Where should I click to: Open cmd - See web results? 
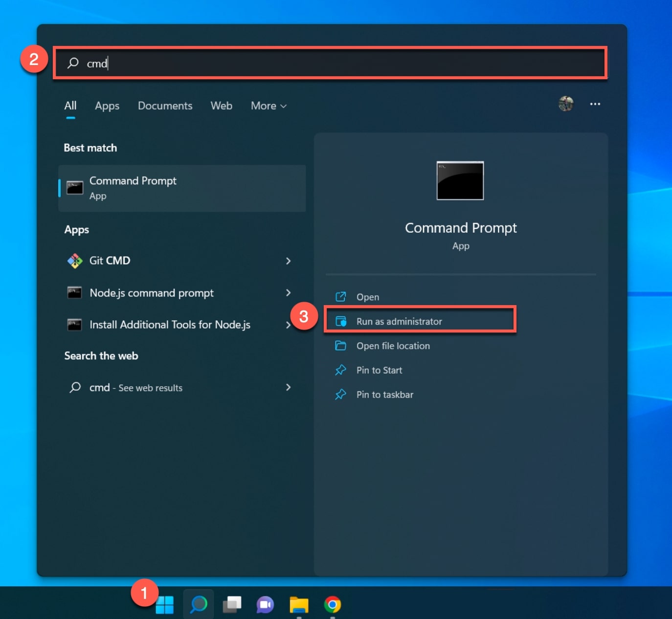click(x=182, y=388)
